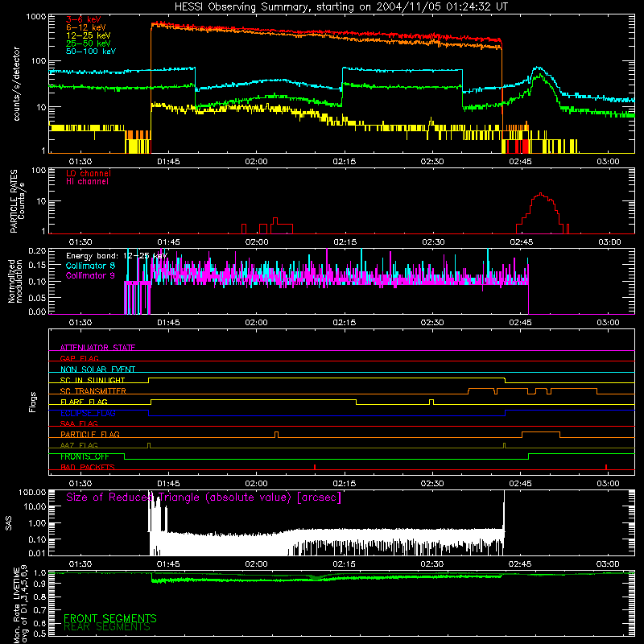
Task: Select the Collimator 9 legend label
Action: coord(90,275)
